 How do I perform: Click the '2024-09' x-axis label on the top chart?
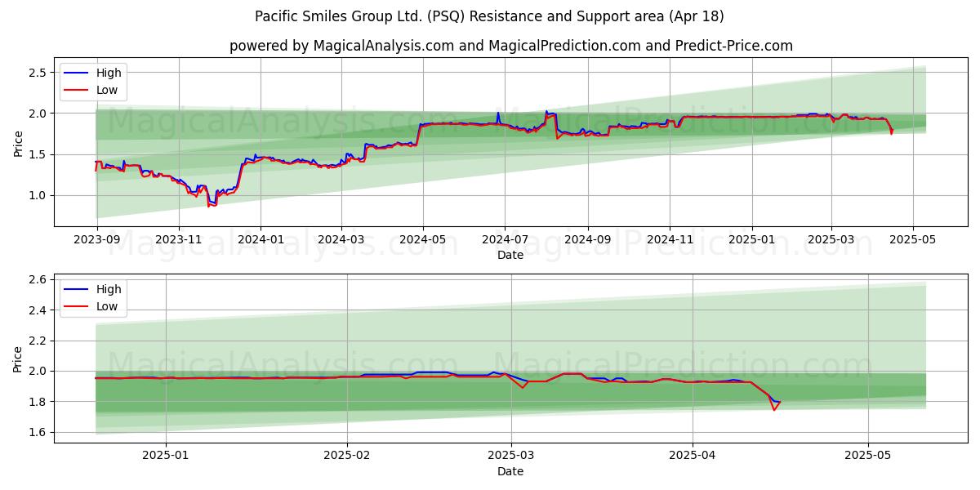click(x=587, y=241)
